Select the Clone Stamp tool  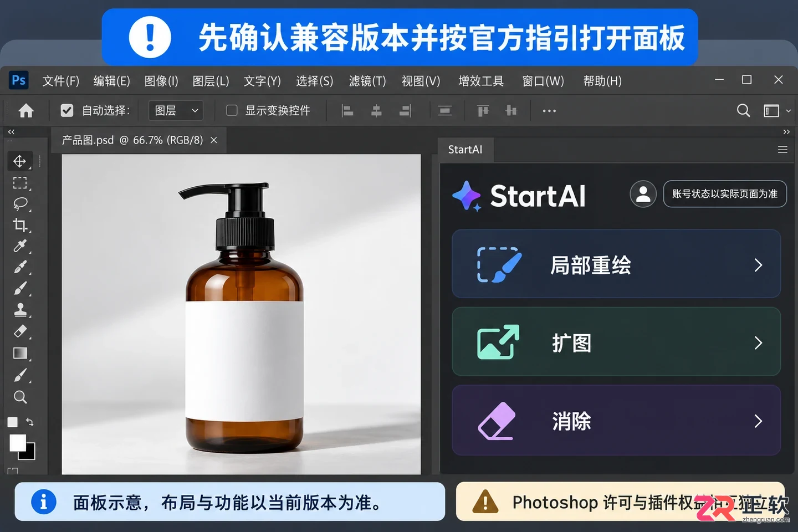[x=20, y=310]
